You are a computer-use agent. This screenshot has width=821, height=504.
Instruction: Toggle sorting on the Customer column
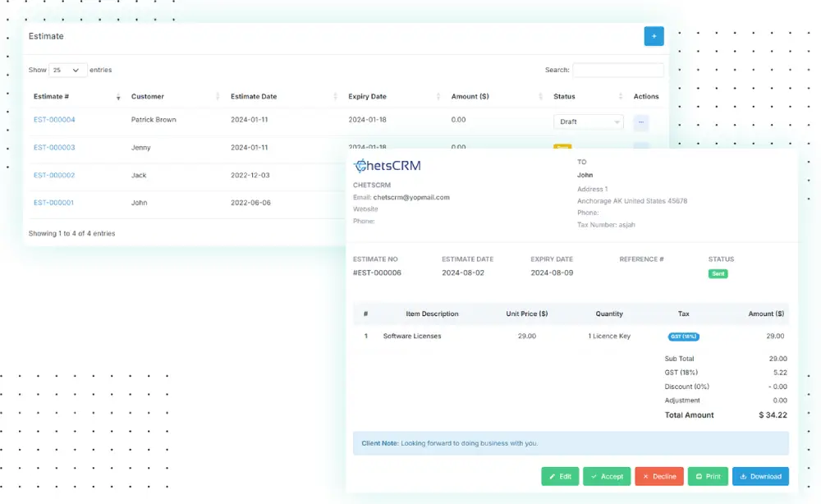217,96
